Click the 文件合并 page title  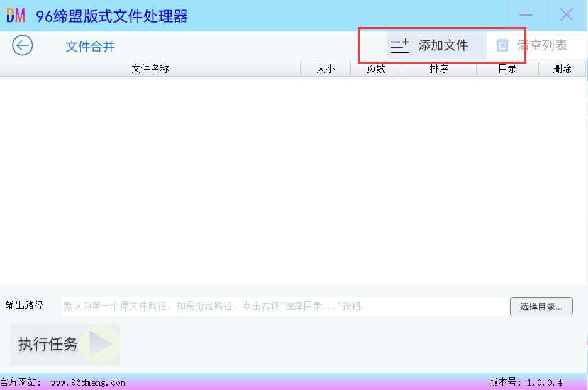pos(90,47)
